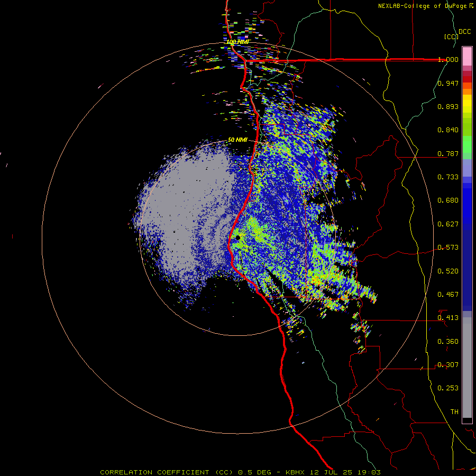Image resolution: width=476 pixels, height=476 pixels.
Task: Click the 0.467 scale value
Action: click(448, 295)
